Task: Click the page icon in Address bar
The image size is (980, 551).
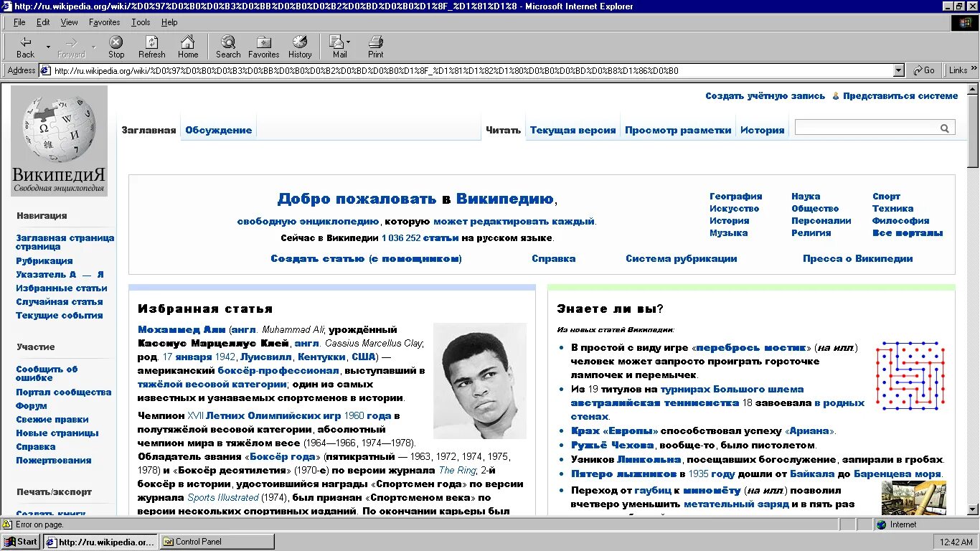Action: click(x=45, y=70)
